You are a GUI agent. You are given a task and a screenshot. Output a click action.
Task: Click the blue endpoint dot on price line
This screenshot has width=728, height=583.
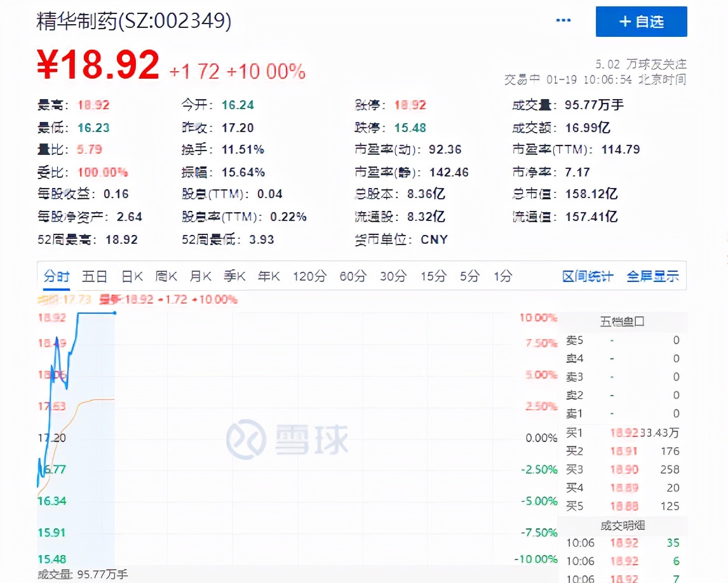[x=115, y=313]
